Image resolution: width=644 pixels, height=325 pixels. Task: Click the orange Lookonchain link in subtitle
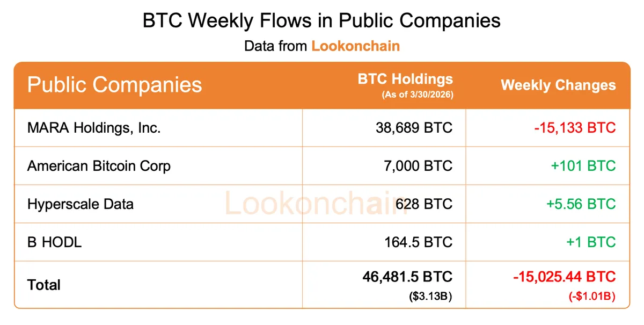355,46
